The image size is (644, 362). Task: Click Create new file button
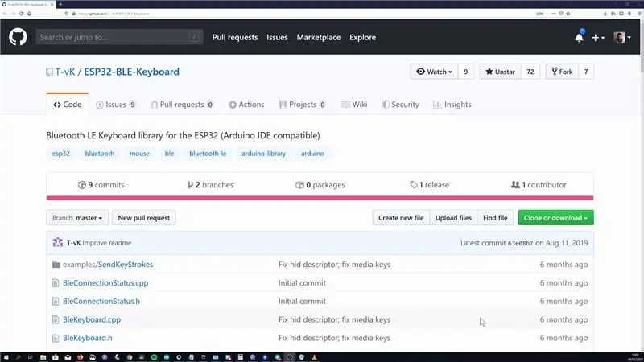tap(401, 217)
